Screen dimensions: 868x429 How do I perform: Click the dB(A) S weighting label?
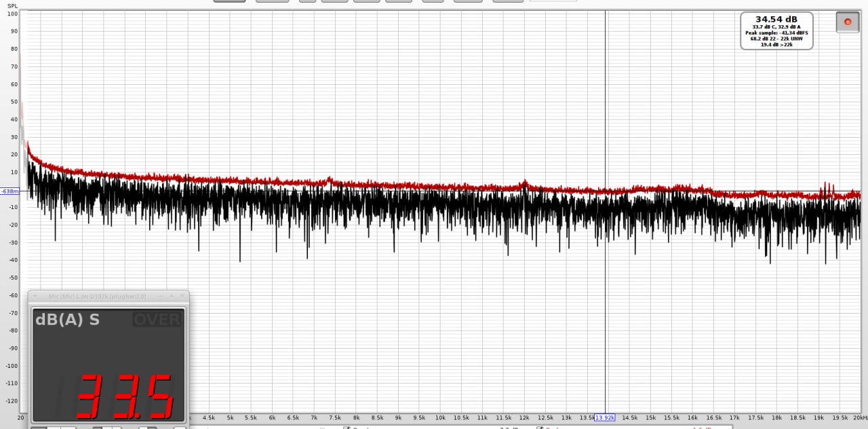click(x=67, y=319)
